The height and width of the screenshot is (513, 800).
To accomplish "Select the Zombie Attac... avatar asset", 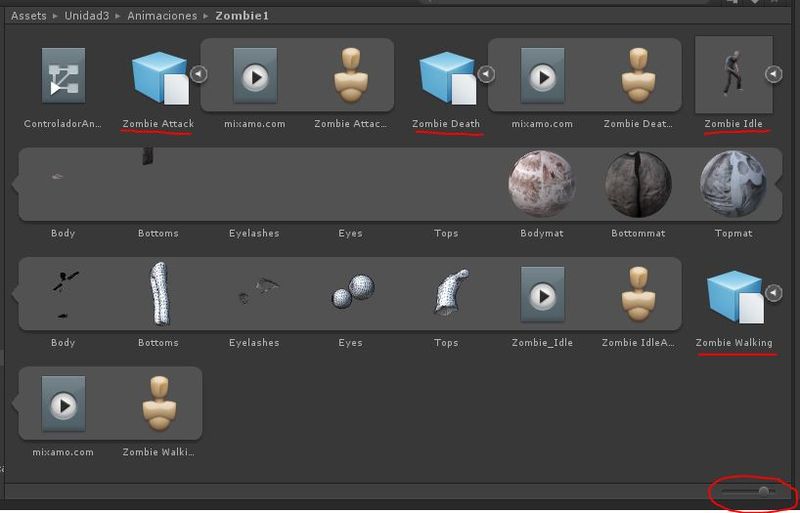I will [x=351, y=76].
